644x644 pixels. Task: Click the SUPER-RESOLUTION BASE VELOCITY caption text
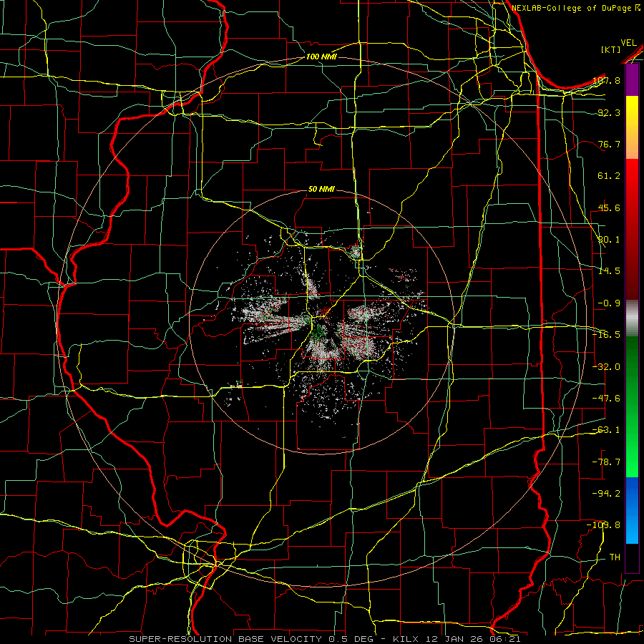coord(226,639)
